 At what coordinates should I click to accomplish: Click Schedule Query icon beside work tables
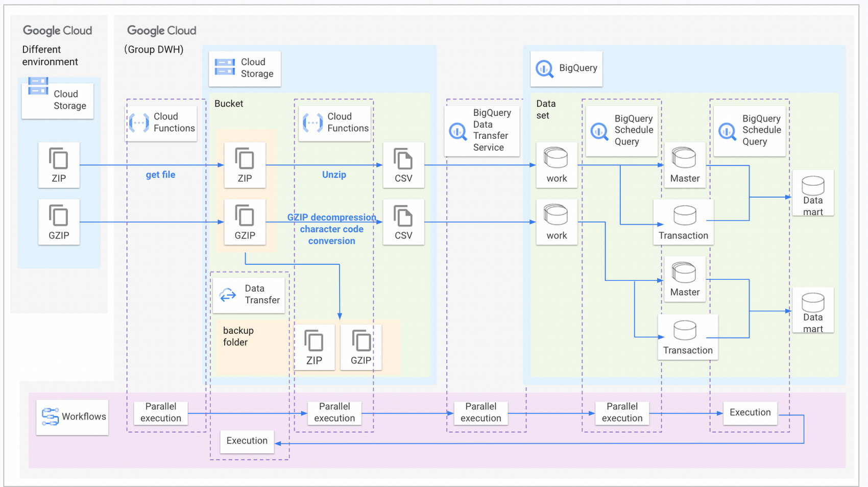click(x=599, y=132)
